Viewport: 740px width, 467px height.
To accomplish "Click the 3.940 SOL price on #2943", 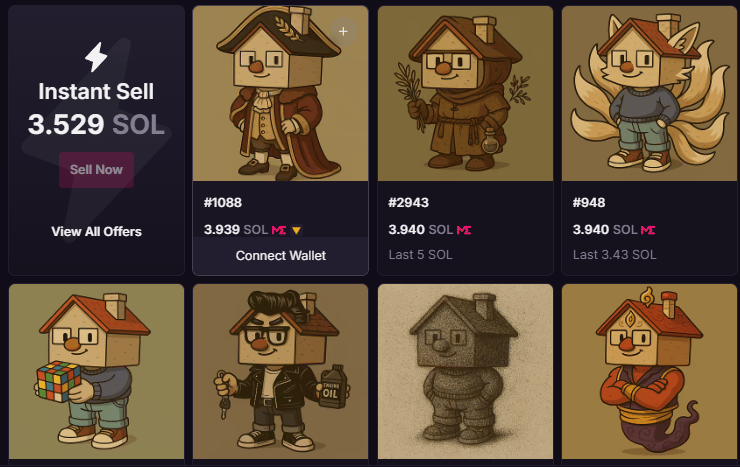I will coord(420,230).
